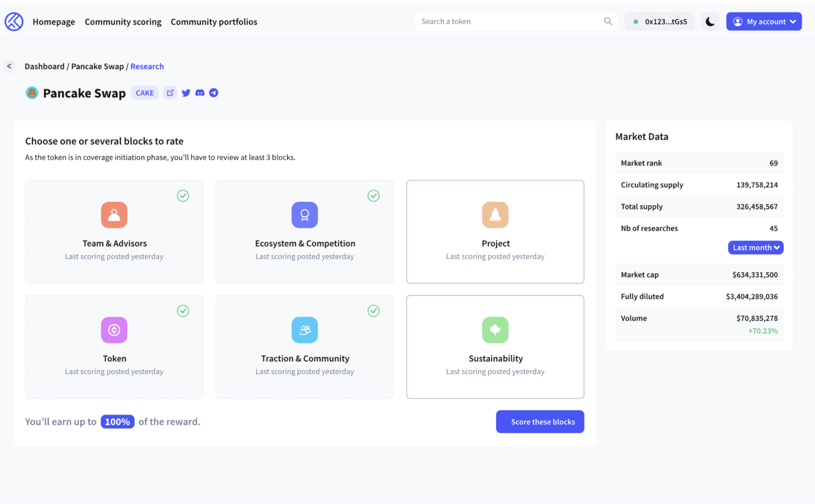The height and width of the screenshot is (504, 815).
Task: Click the user avatar icon in My account
Action: pyautogui.click(x=738, y=21)
